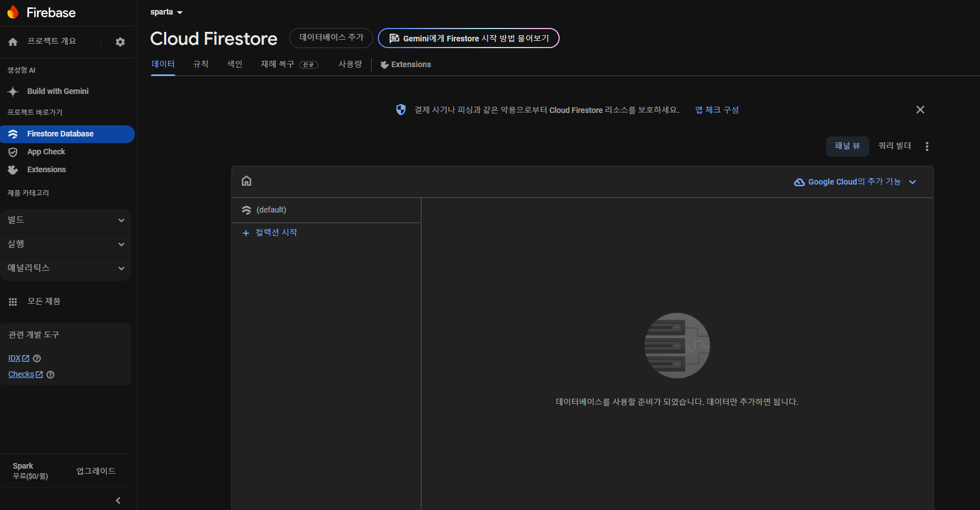Click the Build with Gemini sparkle icon
Image resolution: width=980 pixels, height=510 pixels.
tap(13, 91)
